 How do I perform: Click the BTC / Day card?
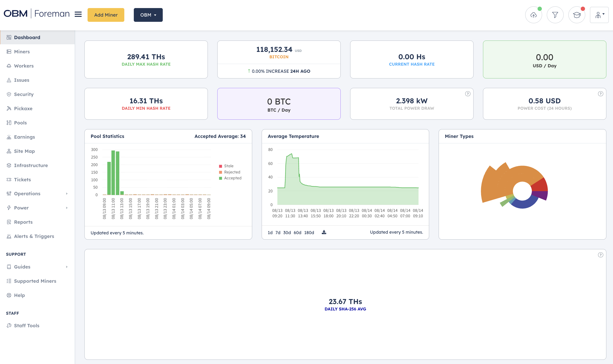pos(279,104)
